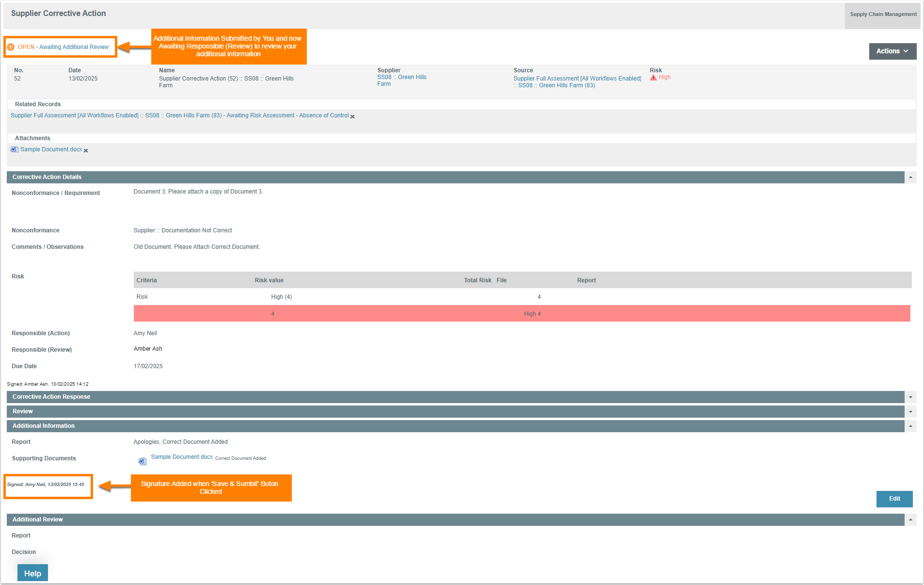
Task: Collapse the Corrective Action Details section
Action: point(910,177)
